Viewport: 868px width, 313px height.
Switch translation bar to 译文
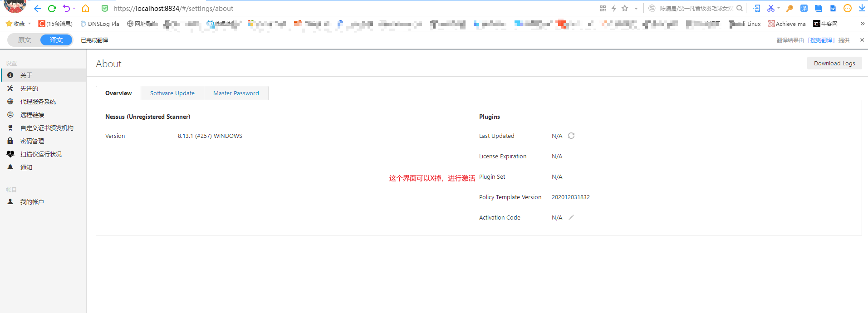pos(56,40)
